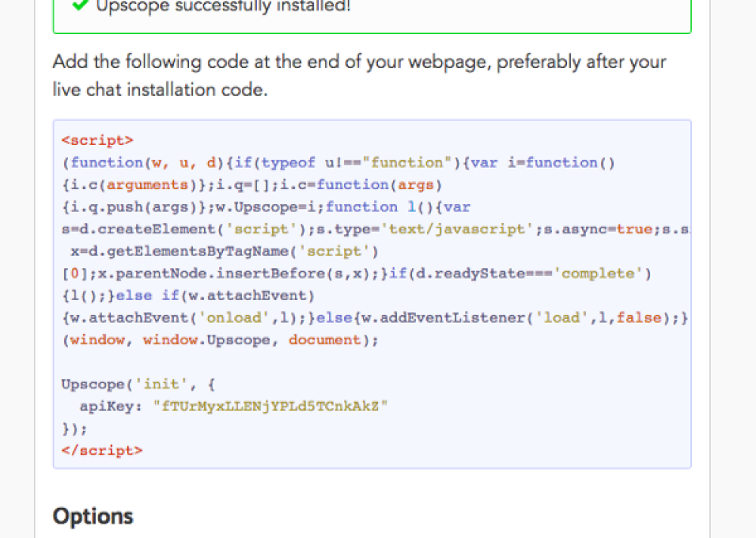The width and height of the screenshot is (756, 538).
Task: Click the 'live chat installation code.' text line
Action: coord(160,90)
